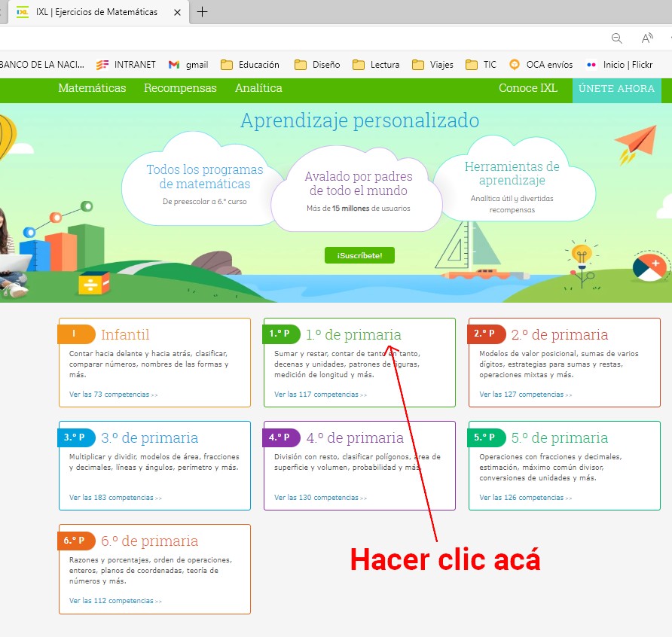The image size is (672, 637).
Task: Click the red 2.º P badge
Action: pos(487,334)
